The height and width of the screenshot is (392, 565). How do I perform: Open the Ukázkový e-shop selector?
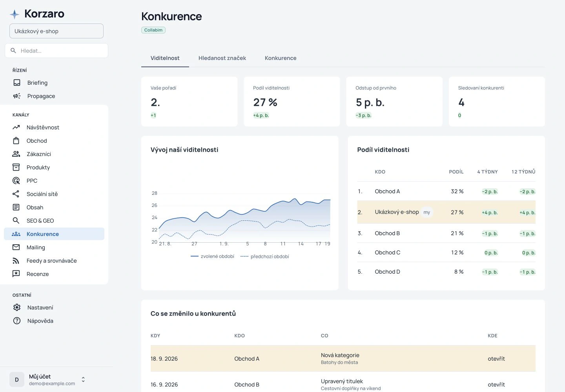coord(56,31)
